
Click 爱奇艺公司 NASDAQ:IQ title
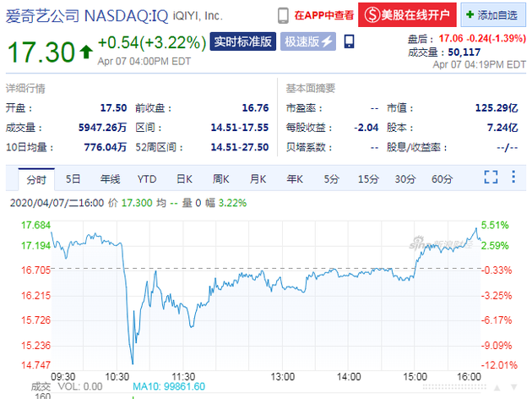[x=87, y=15]
